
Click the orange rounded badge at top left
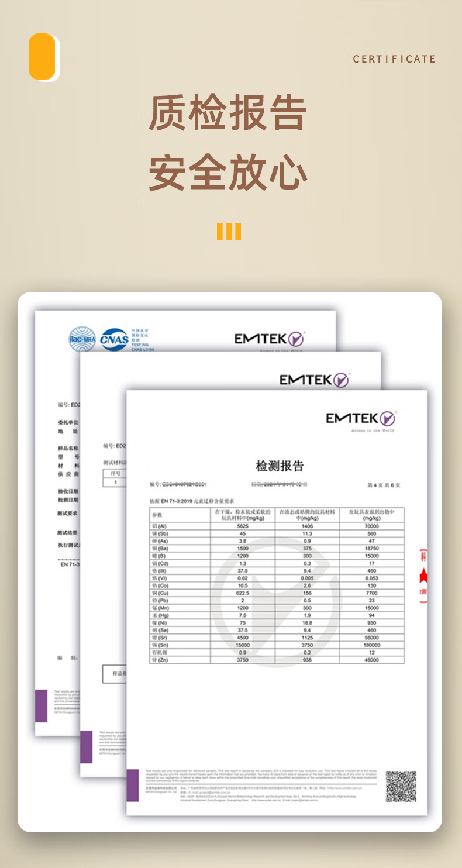click(43, 57)
